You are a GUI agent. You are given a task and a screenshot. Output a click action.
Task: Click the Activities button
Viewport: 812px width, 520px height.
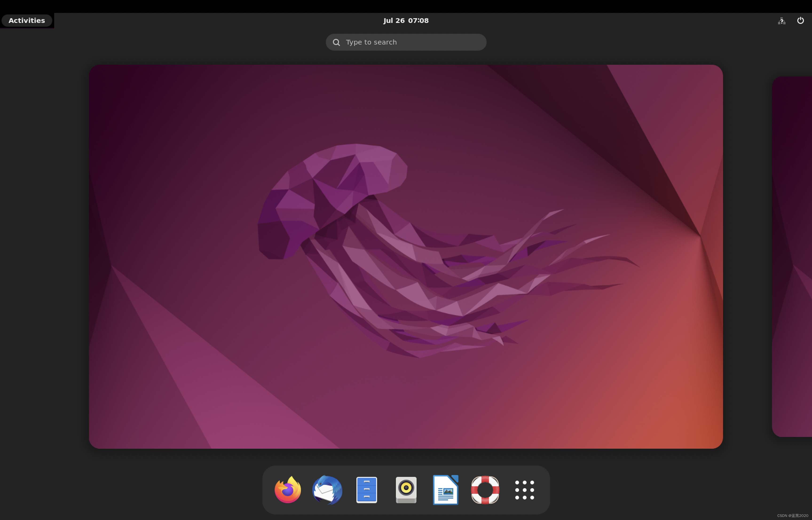coord(27,21)
